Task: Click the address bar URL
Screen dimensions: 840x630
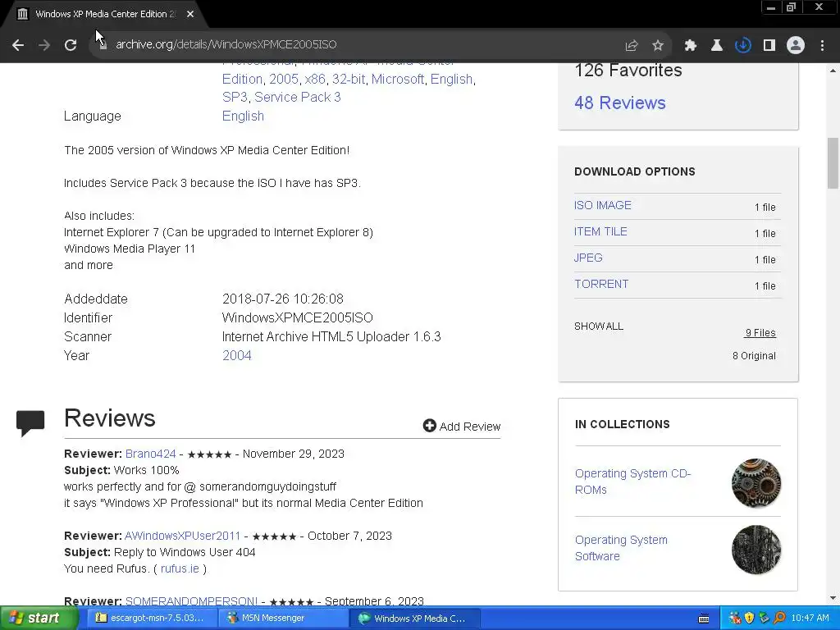Action: [x=226, y=44]
